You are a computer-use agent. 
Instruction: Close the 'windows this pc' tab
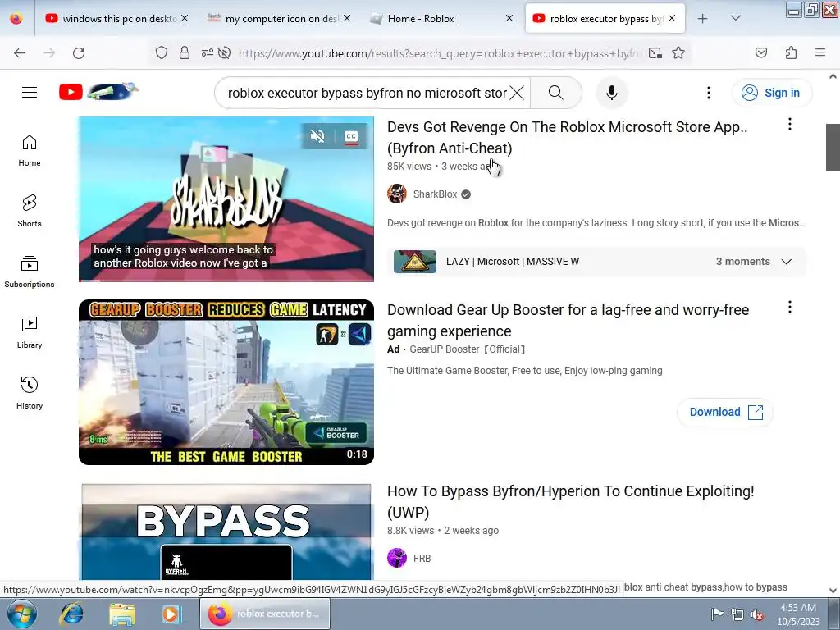[185, 18]
